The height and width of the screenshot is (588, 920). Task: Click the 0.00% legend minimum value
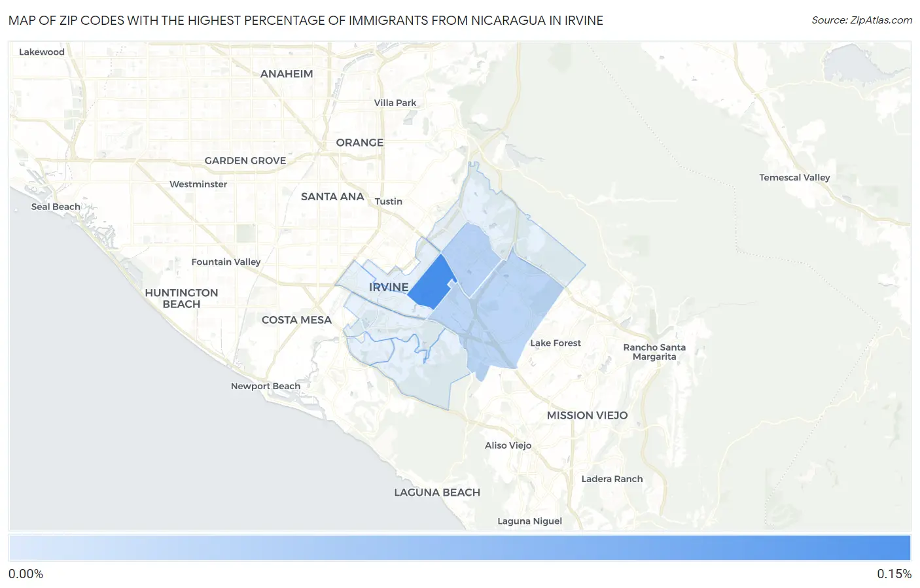[26, 574]
